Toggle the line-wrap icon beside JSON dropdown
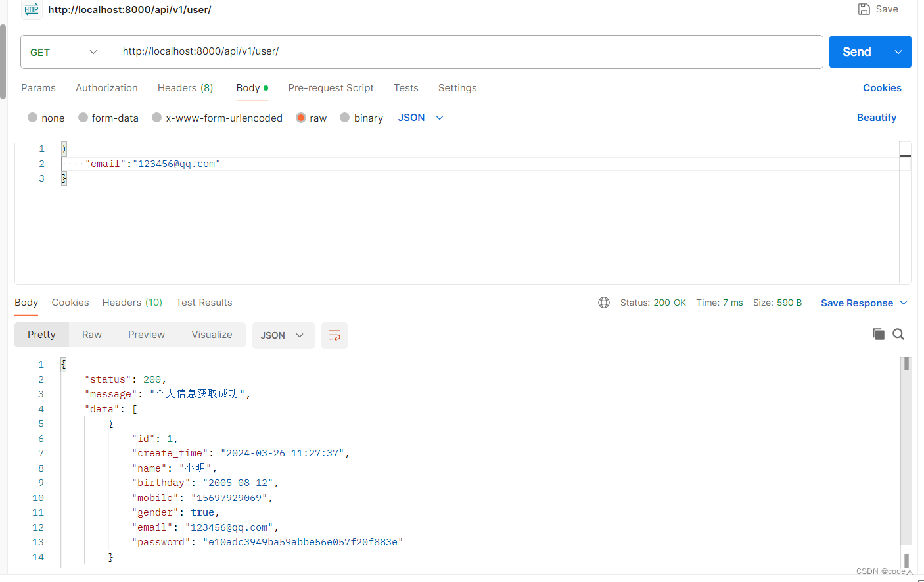 click(x=335, y=335)
